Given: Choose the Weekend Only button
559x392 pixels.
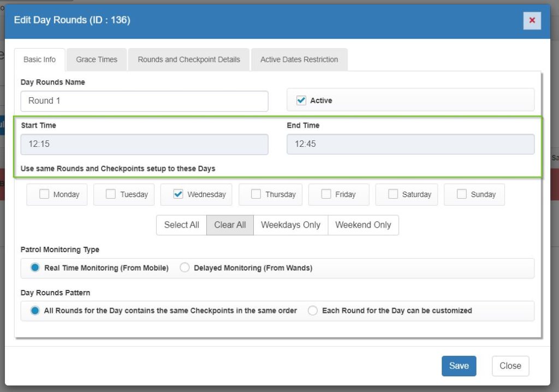Looking at the screenshot, I should tap(363, 225).
